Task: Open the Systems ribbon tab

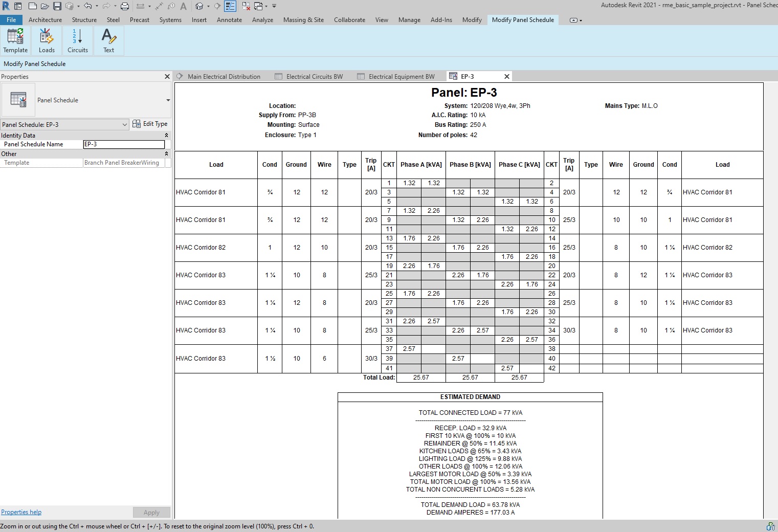Action: [x=170, y=20]
